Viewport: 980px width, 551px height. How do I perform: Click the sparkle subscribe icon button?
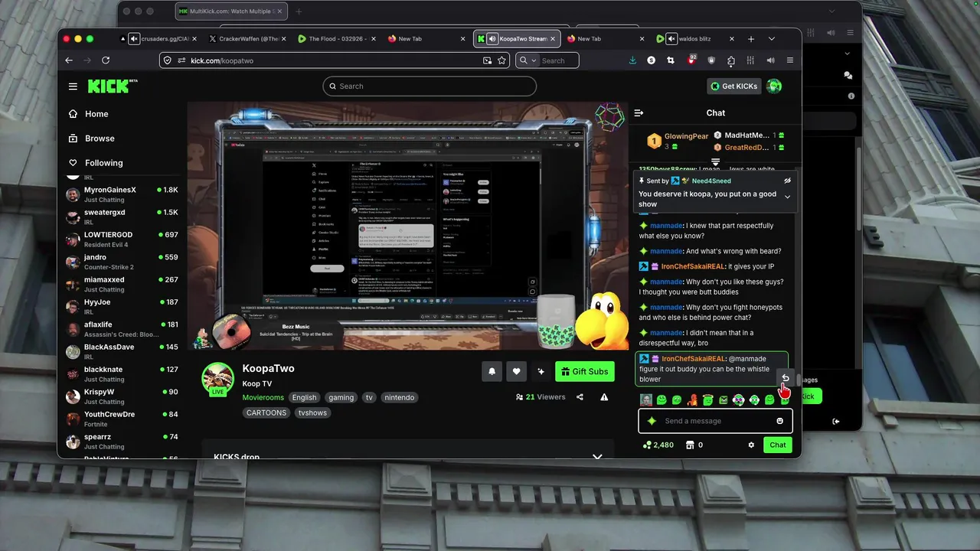(x=541, y=371)
